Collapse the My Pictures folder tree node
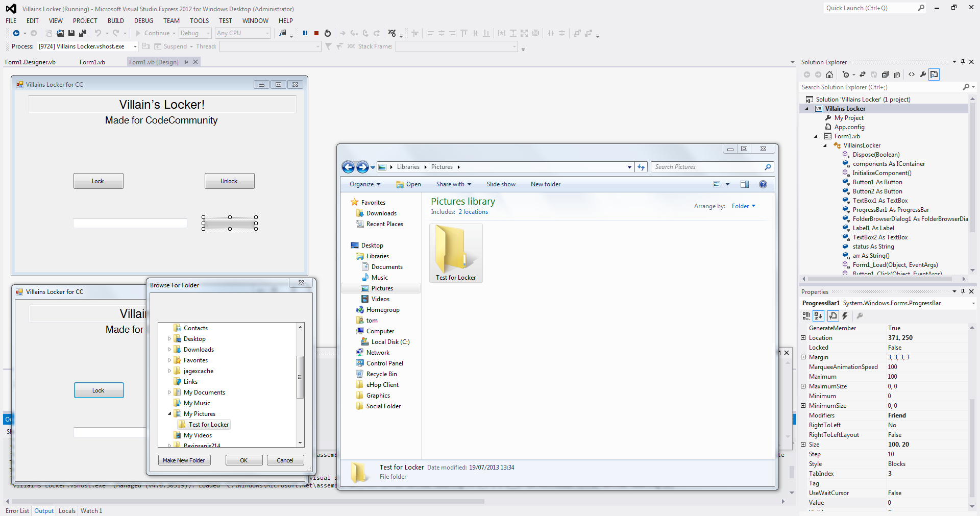The width and height of the screenshot is (980, 516). tap(170, 414)
